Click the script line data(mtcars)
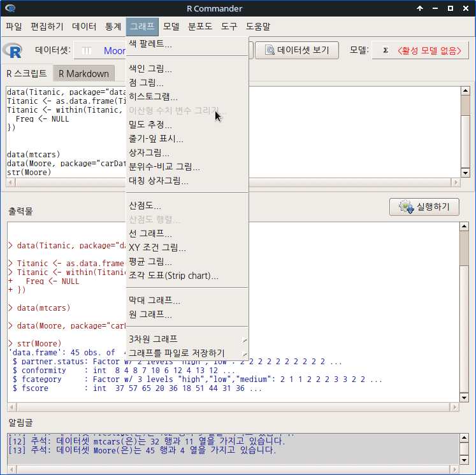Screen dimensions: 476x475 33,154
